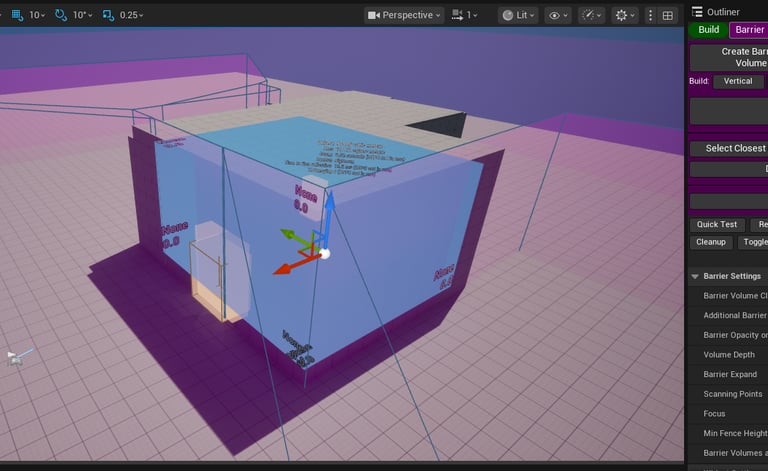The height and width of the screenshot is (471, 768).
Task: Select the Barrier Expand property row
Action: 728,374
